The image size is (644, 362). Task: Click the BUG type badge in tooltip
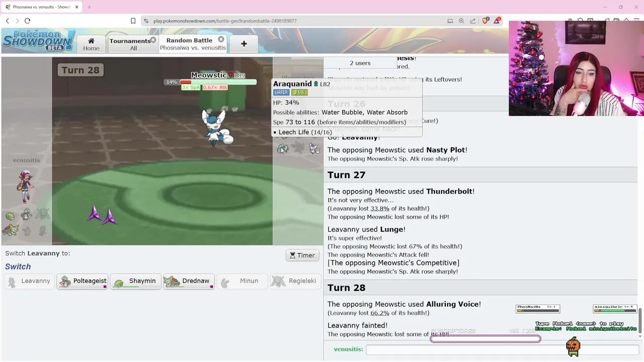[299, 93]
